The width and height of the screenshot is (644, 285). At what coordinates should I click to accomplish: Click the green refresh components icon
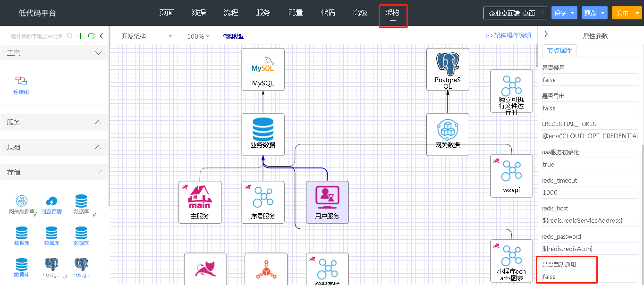click(x=92, y=36)
